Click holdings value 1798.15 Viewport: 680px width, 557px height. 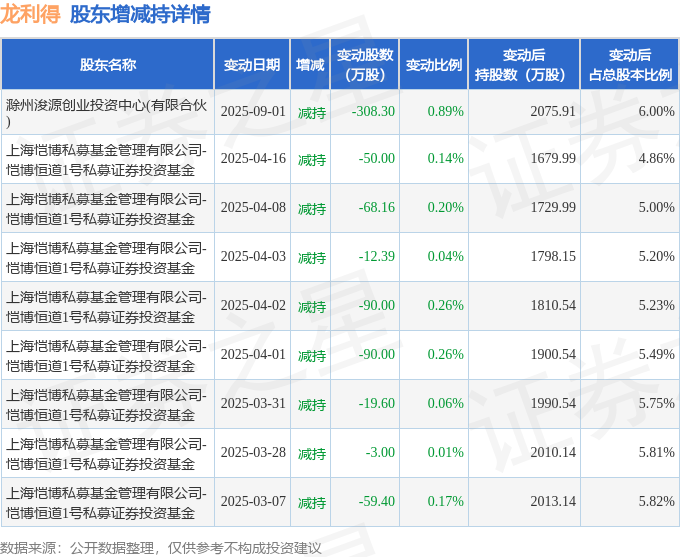[553, 256]
